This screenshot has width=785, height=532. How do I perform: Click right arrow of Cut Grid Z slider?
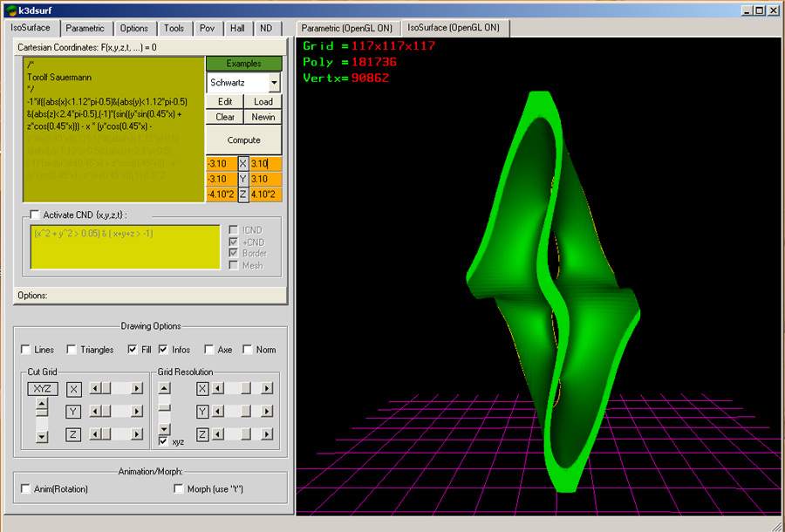[137, 434]
